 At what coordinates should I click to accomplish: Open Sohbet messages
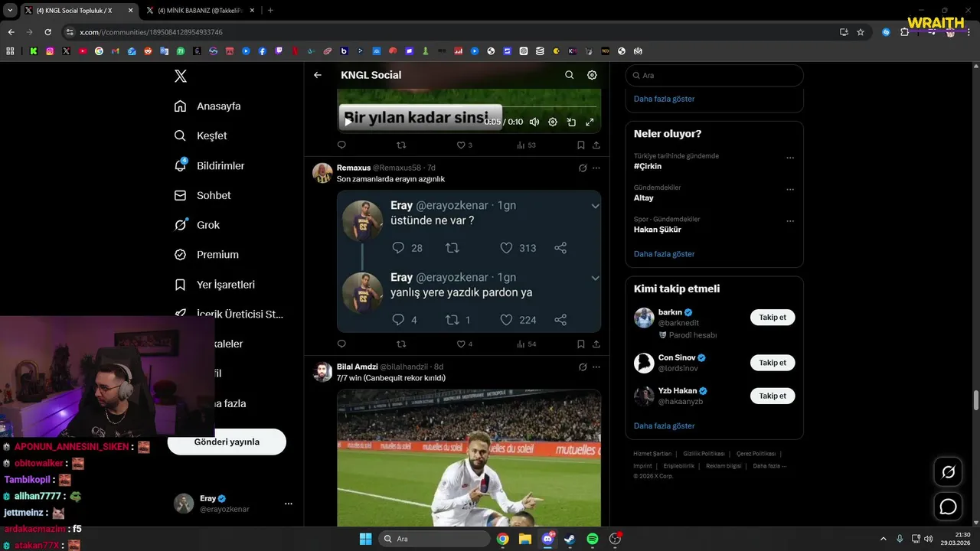click(202, 195)
